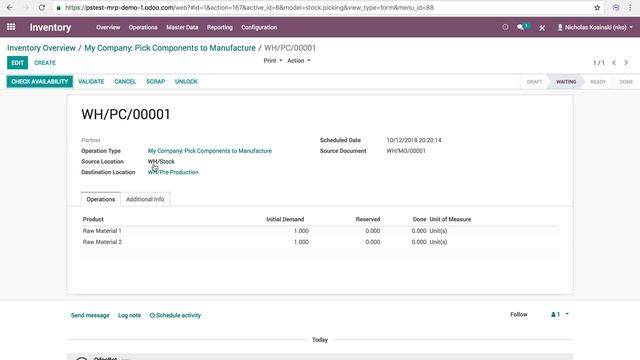640x360 pixels.
Task: Click the browser back arrow
Action: pos(10,7)
